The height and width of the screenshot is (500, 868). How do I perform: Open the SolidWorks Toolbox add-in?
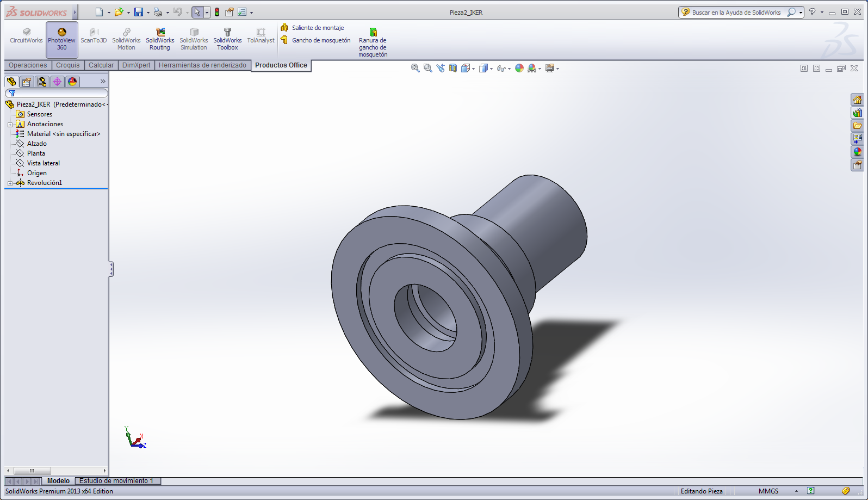click(227, 40)
